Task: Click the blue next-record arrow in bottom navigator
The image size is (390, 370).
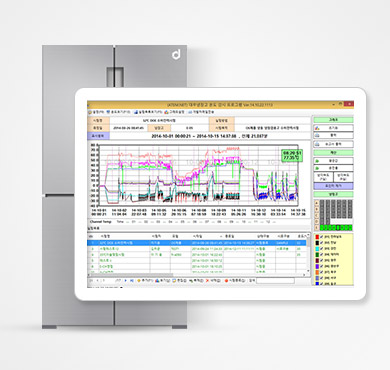Action: pos(126,281)
